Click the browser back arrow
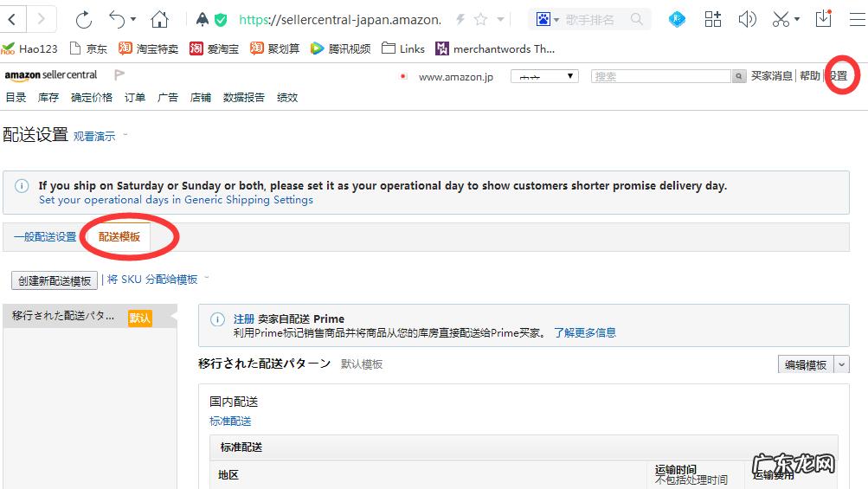The width and height of the screenshot is (868, 489). pos(12,19)
